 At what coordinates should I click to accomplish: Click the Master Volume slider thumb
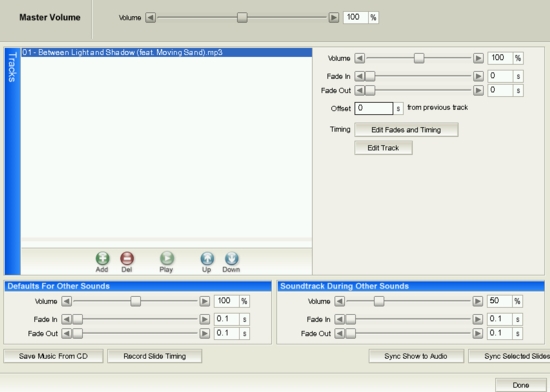[x=242, y=17]
